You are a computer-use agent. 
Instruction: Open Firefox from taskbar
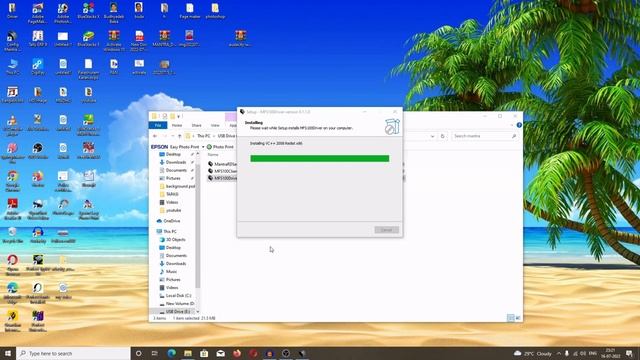pyautogui.click(x=237, y=353)
